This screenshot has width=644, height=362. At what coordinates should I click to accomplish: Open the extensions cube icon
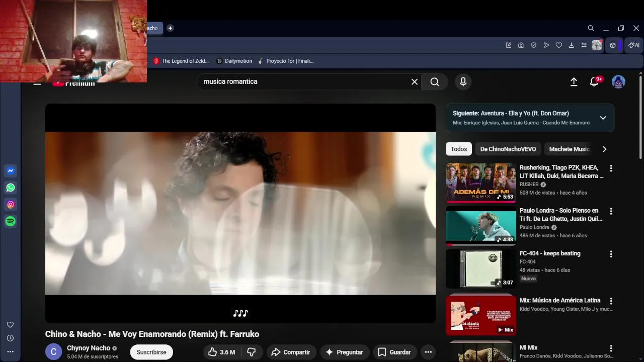(613, 45)
